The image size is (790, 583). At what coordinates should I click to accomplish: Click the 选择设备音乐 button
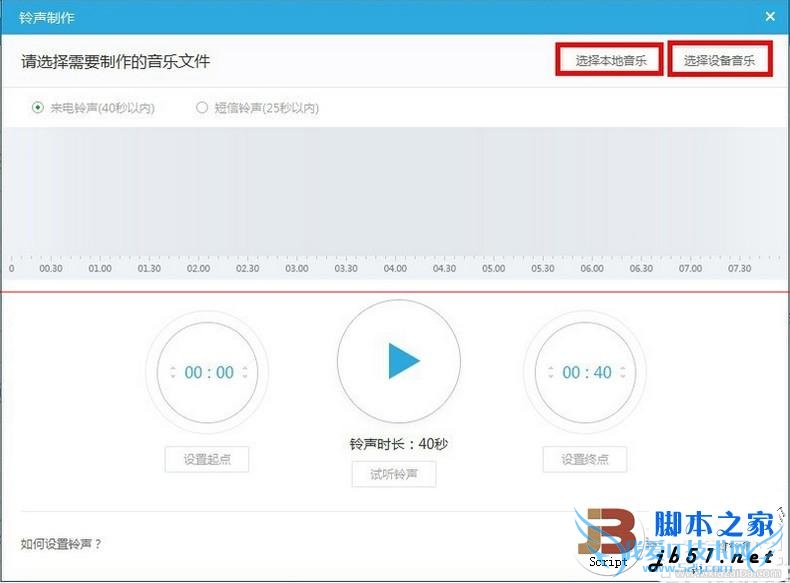pos(719,60)
